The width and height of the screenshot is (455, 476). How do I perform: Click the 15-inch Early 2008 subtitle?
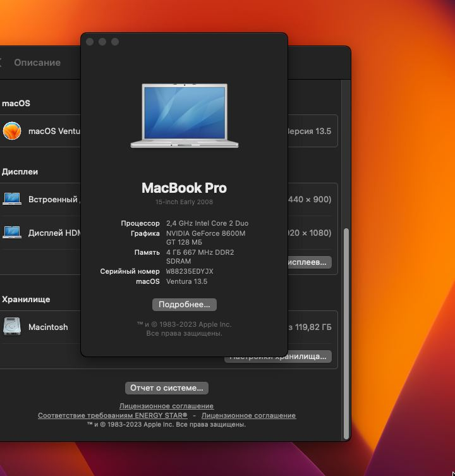tap(185, 202)
